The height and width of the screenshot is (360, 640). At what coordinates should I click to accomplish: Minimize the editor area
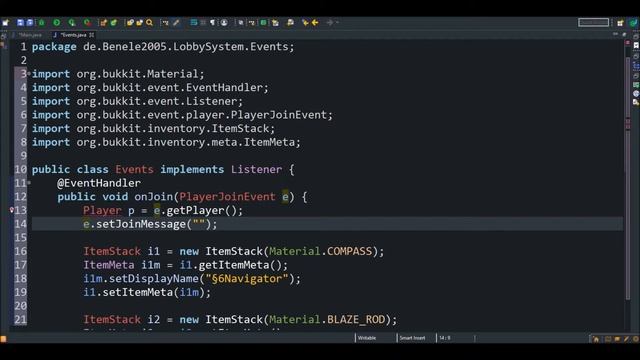(x=615, y=35)
